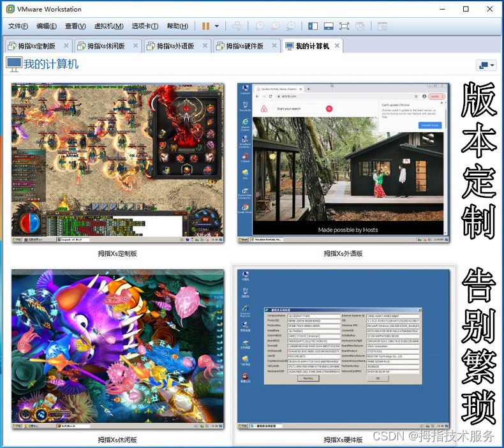Click the snapshot manager toolbar icon
The height and width of the screenshot is (448, 504).
tap(290, 26)
